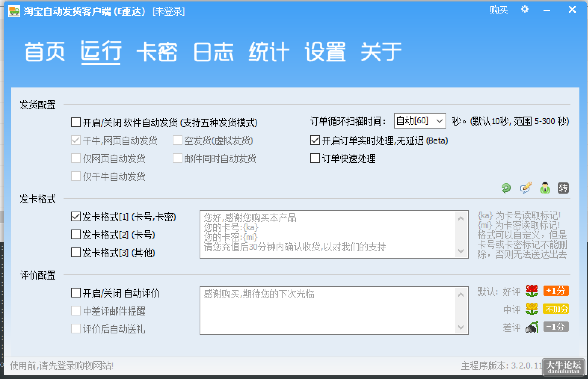Open the 关于 tab

click(x=381, y=52)
